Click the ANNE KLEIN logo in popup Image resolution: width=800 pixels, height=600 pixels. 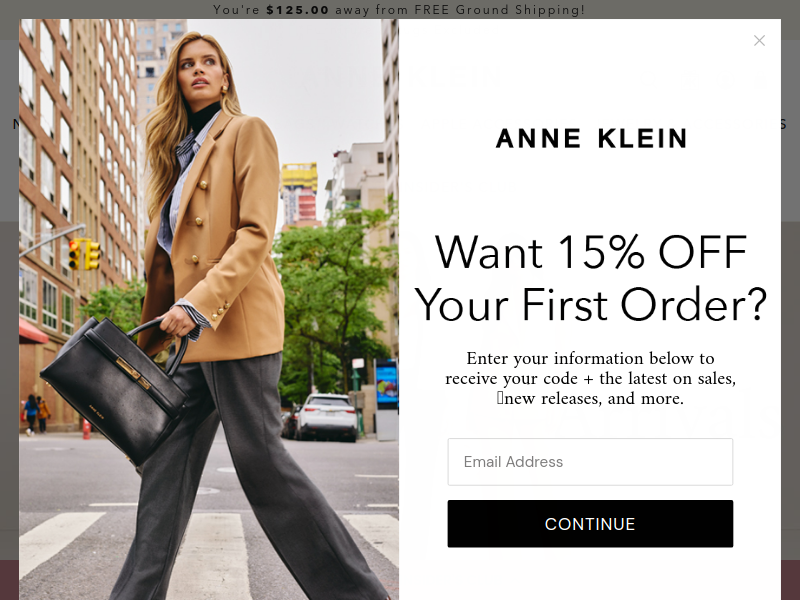click(x=591, y=138)
